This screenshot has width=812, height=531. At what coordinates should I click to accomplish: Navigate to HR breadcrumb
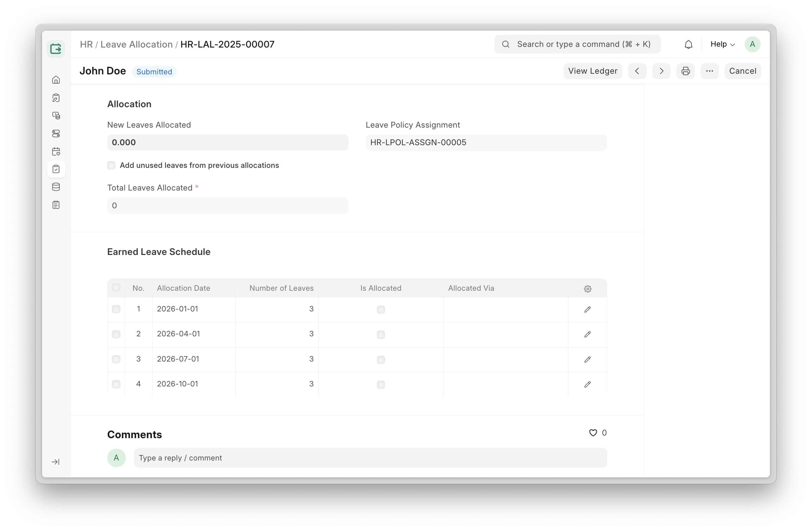[86, 44]
